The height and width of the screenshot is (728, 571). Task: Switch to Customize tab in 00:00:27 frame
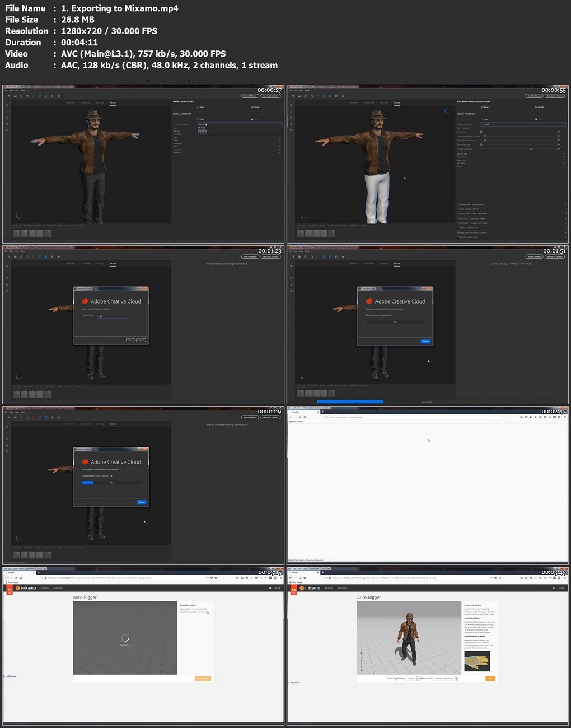pos(85,102)
